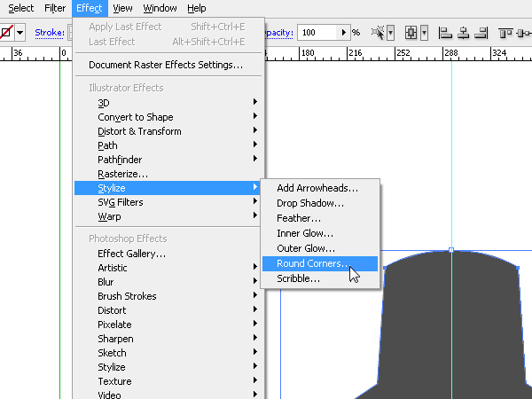
Task: Click the Select Similar Objects icon
Action: click(x=380, y=33)
